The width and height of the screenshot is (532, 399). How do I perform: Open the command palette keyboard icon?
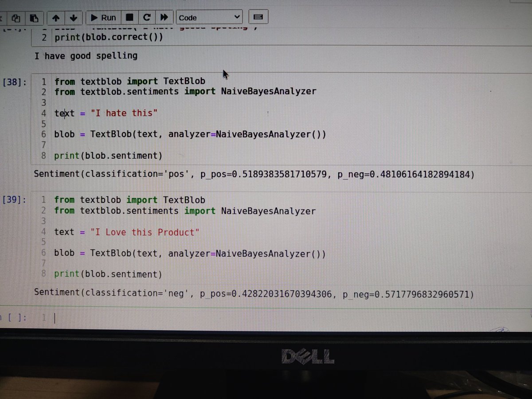pyautogui.click(x=258, y=18)
